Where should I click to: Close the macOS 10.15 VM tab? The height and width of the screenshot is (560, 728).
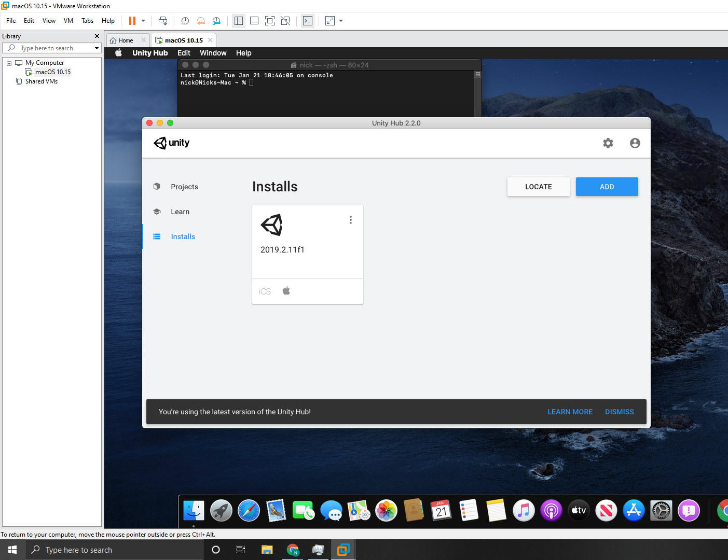click(x=210, y=40)
